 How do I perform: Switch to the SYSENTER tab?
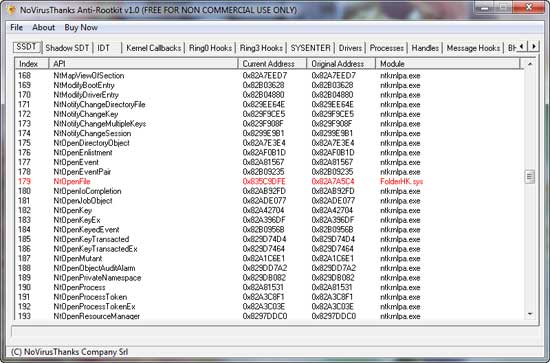(310, 48)
